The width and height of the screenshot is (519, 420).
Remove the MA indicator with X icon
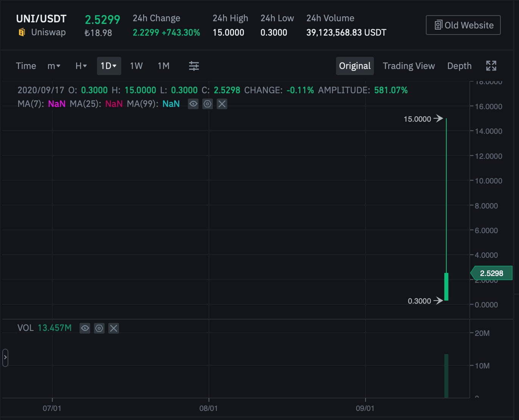click(x=222, y=104)
